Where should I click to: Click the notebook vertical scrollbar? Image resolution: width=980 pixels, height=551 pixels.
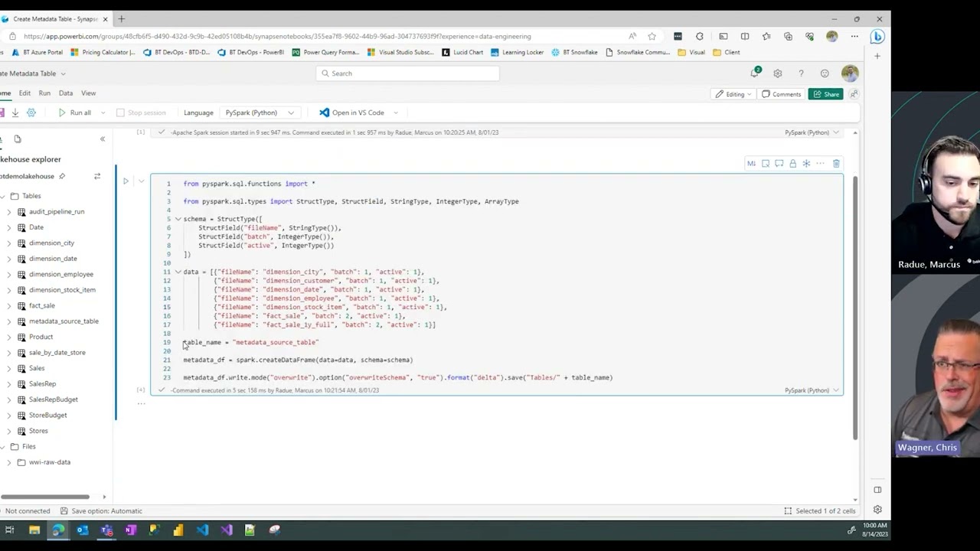click(855, 306)
